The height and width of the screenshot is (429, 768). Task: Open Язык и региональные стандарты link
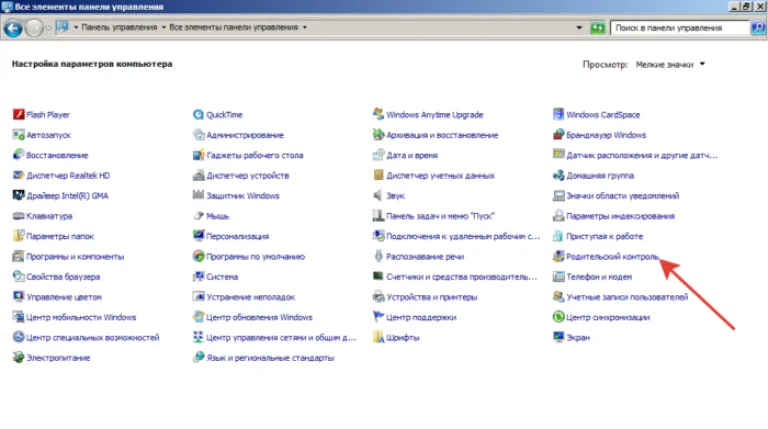click(x=270, y=358)
